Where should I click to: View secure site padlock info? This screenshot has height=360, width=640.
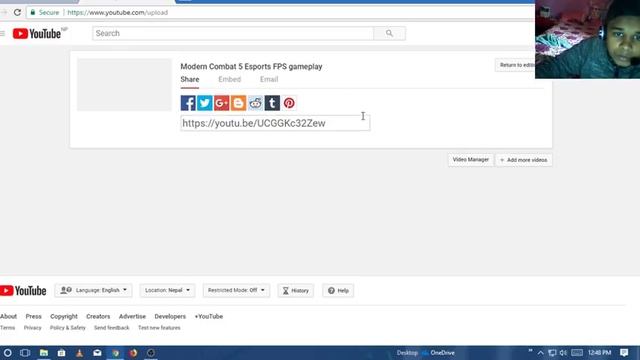point(33,13)
